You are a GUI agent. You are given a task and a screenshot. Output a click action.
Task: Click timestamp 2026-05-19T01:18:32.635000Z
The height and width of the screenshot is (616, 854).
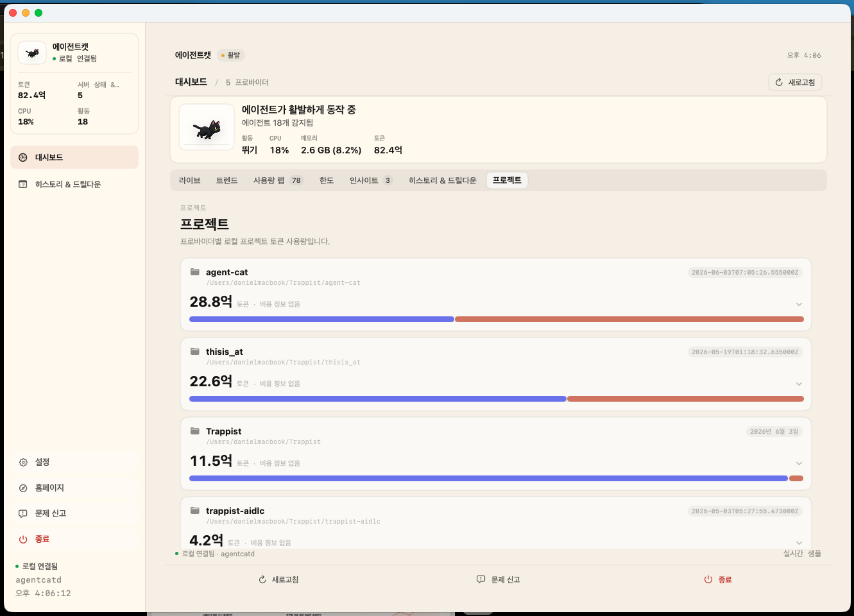tap(745, 352)
